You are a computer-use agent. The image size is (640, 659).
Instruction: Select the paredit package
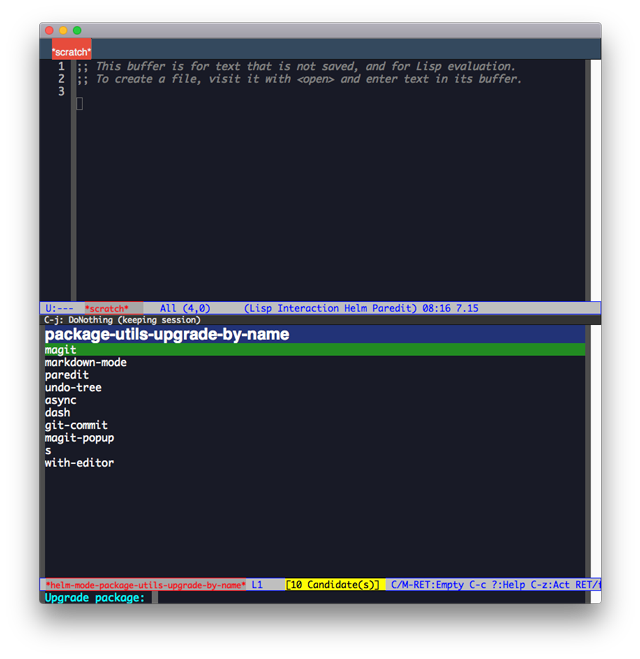point(67,375)
